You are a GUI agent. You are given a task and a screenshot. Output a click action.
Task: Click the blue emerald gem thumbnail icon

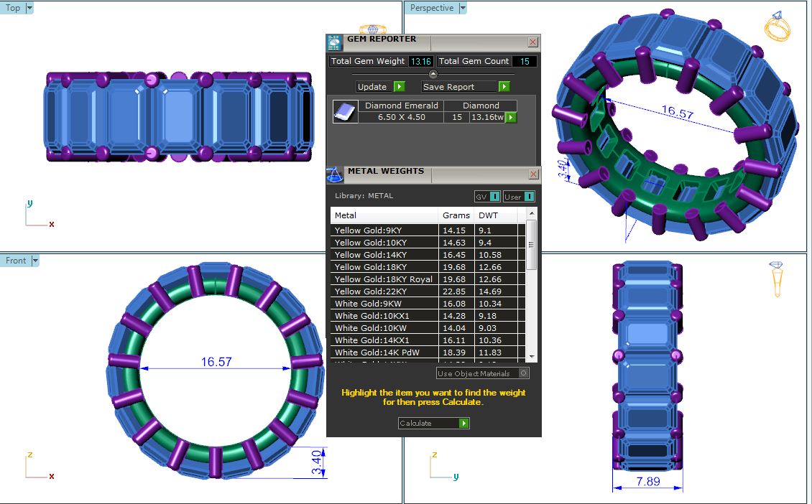pyautogui.click(x=345, y=112)
